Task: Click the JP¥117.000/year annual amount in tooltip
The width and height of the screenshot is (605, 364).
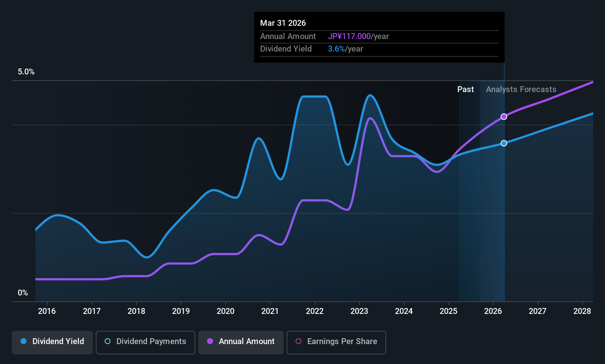Action: pyautogui.click(x=358, y=36)
